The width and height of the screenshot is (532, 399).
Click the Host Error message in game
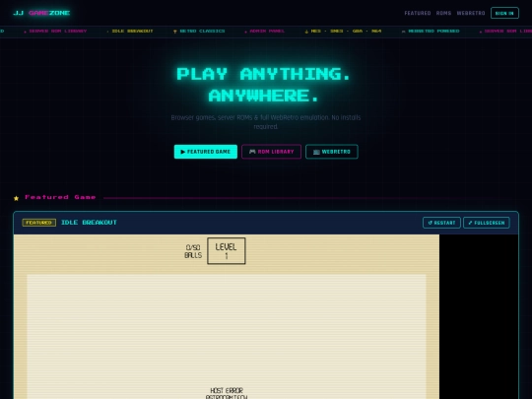pos(227,393)
